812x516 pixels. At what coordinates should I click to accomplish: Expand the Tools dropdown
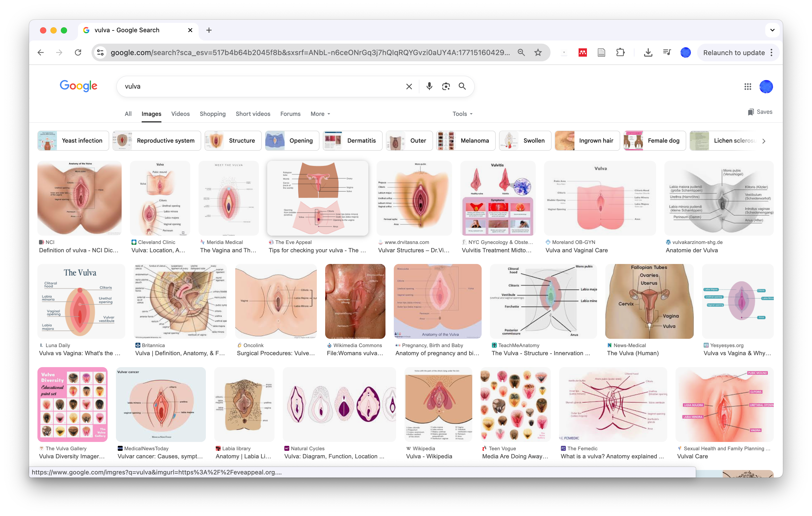point(462,114)
